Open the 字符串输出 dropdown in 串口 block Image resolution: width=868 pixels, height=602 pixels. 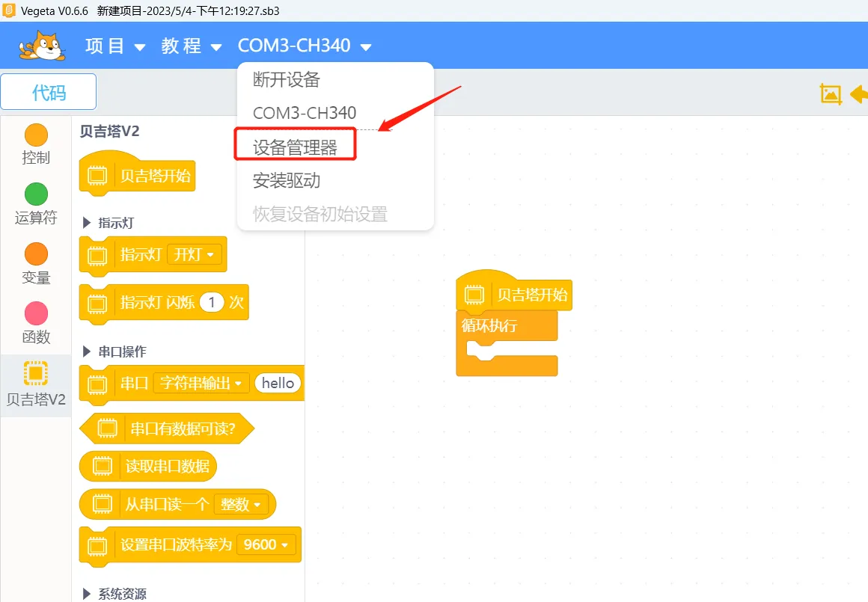coord(201,384)
